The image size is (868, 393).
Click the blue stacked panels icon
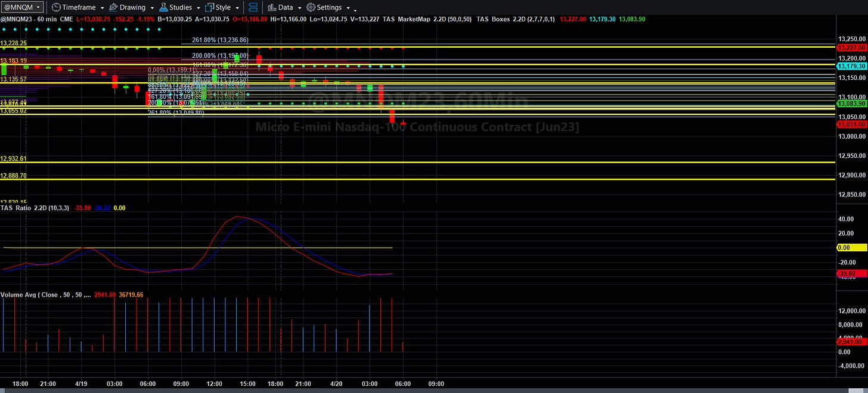[253, 8]
